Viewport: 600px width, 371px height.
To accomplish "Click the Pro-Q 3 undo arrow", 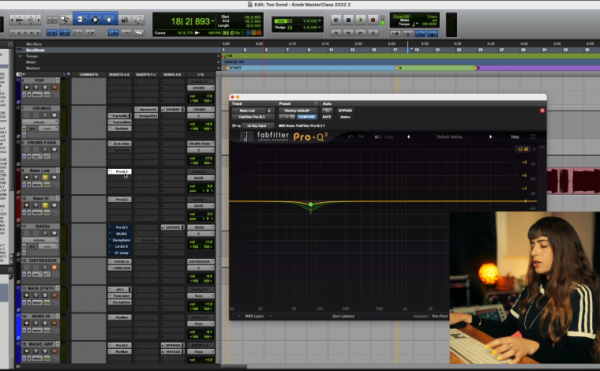I will click(350, 137).
